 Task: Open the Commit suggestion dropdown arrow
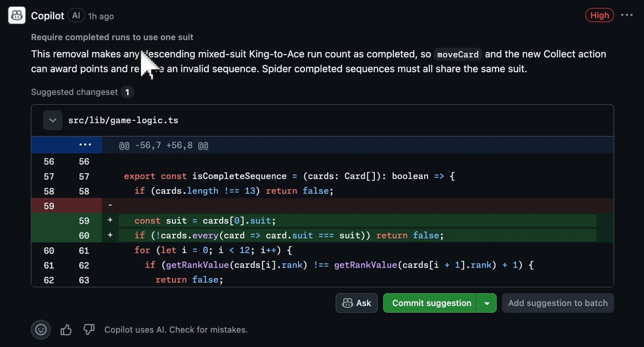(487, 303)
